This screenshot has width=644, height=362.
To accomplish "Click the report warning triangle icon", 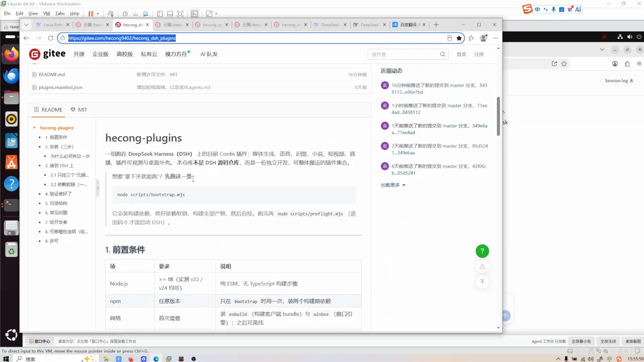I will tap(482, 266).
